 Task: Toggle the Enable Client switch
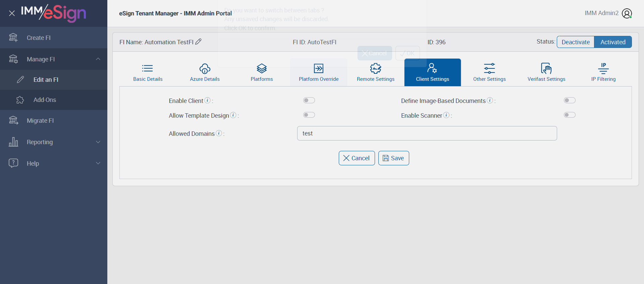coord(309,100)
